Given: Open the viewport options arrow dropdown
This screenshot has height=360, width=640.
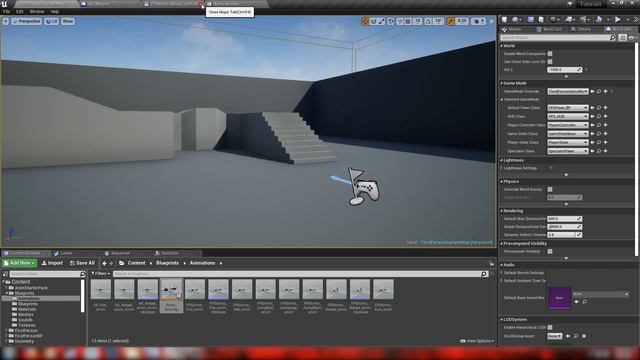Looking at the screenshot, I should (x=6, y=21).
